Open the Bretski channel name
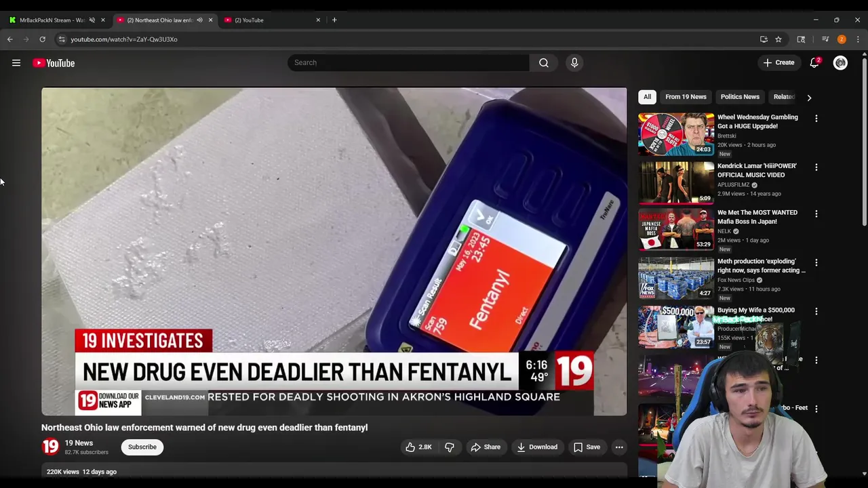Screen dimensions: 868x488 click(x=726, y=136)
